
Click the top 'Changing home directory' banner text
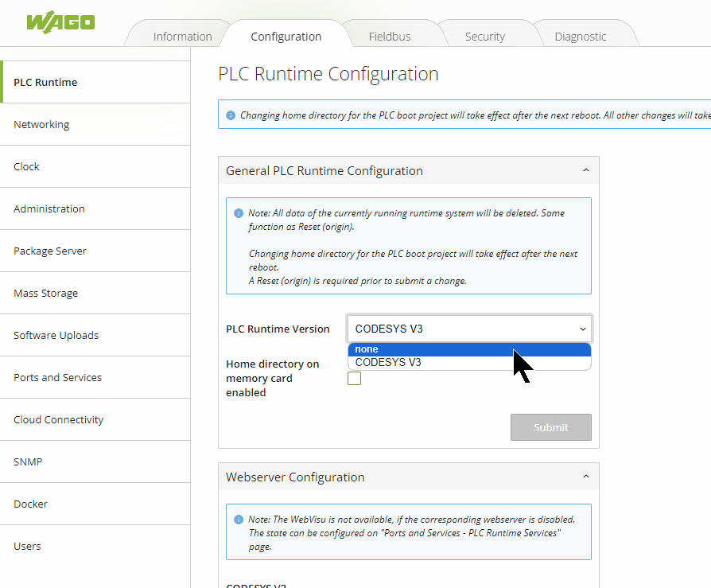click(x=476, y=115)
